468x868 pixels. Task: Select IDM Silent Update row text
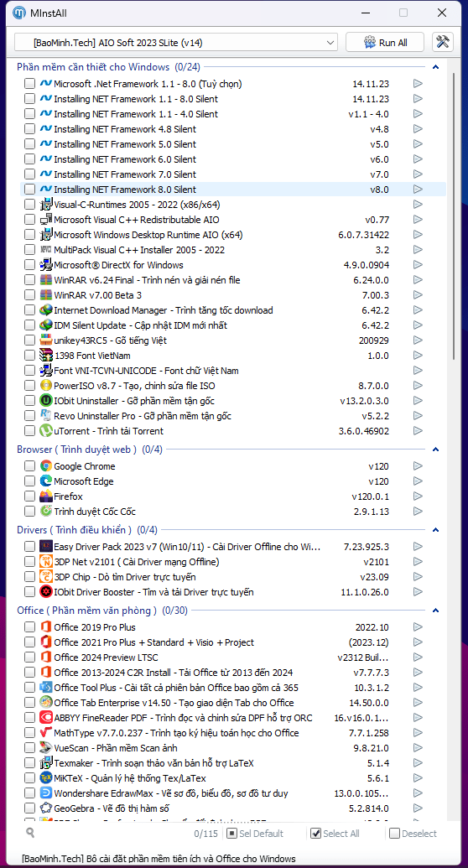pyautogui.click(x=140, y=325)
